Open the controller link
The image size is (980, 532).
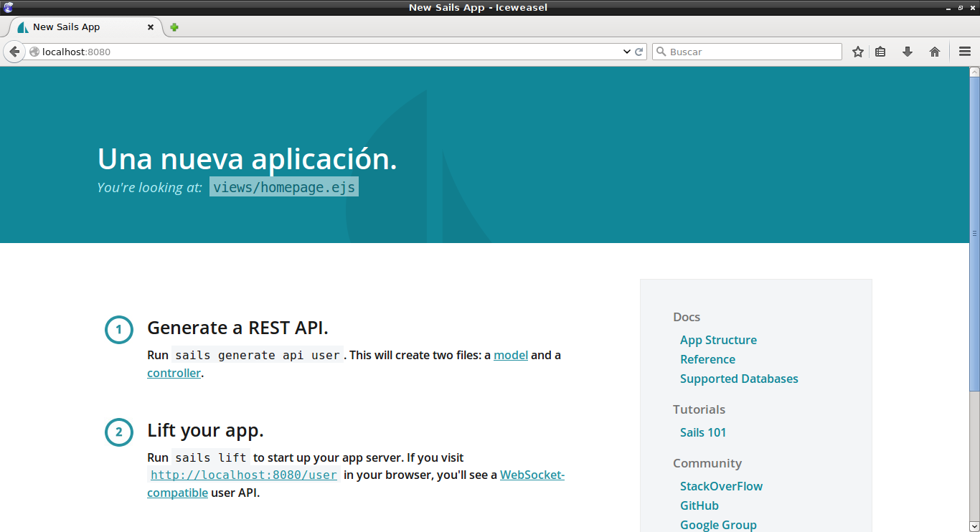click(174, 373)
